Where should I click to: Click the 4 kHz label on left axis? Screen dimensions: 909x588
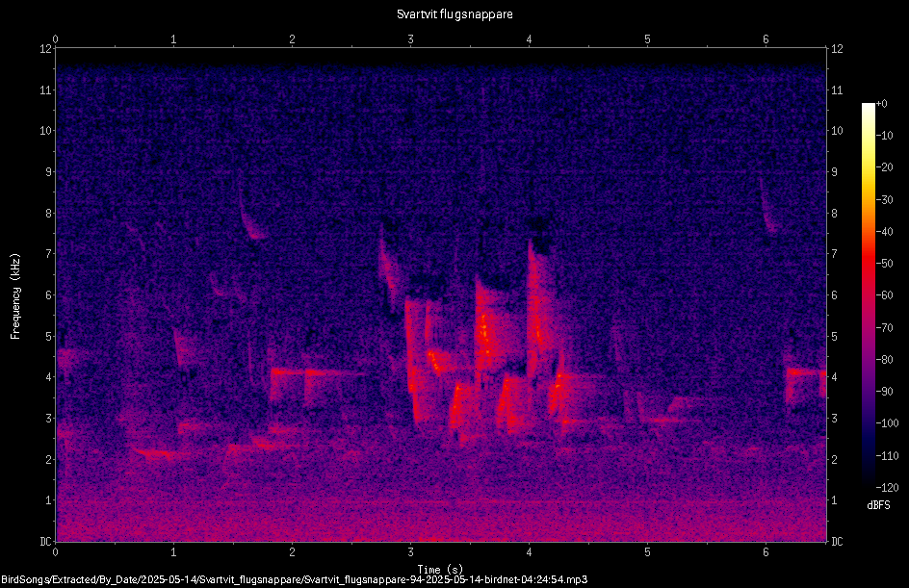tap(48, 377)
